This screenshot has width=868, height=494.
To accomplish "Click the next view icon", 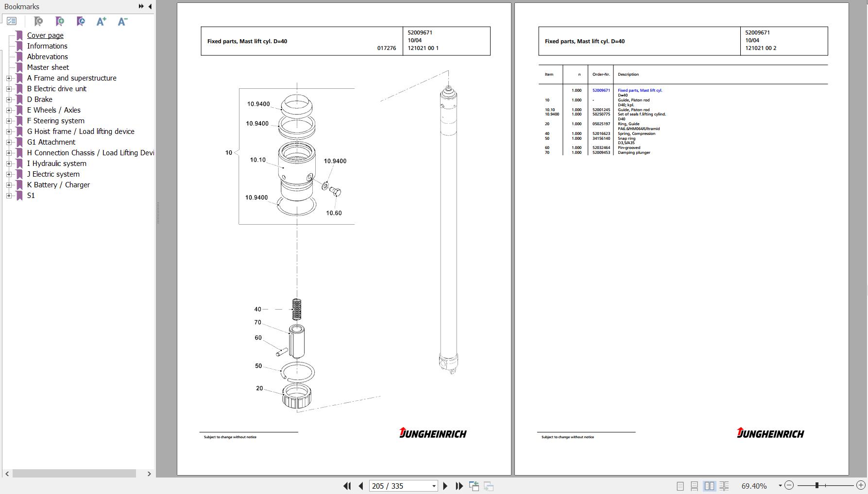I will coord(489,486).
